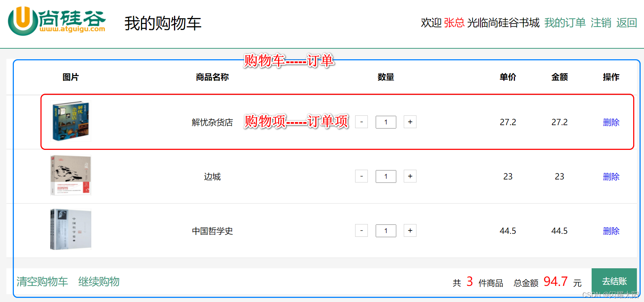Delete 边城 from the cart

click(x=611, y=176)
